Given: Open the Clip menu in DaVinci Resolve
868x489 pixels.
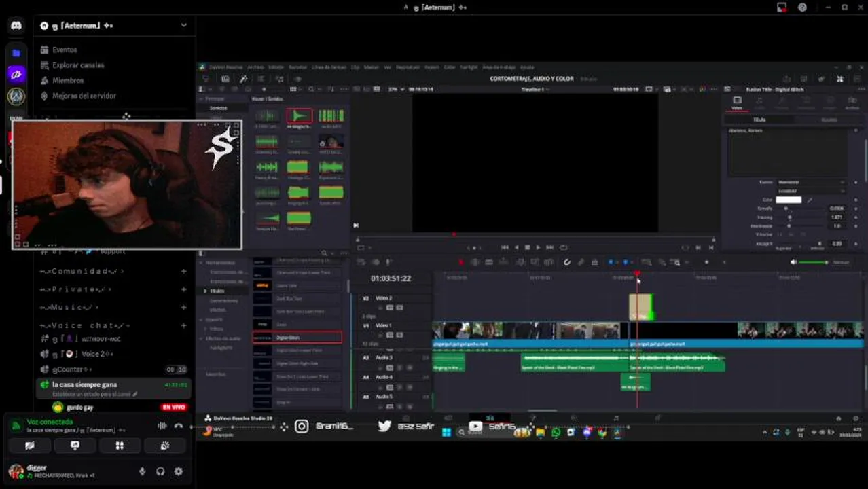Looking at the screenshot, I should coord(355,67).
